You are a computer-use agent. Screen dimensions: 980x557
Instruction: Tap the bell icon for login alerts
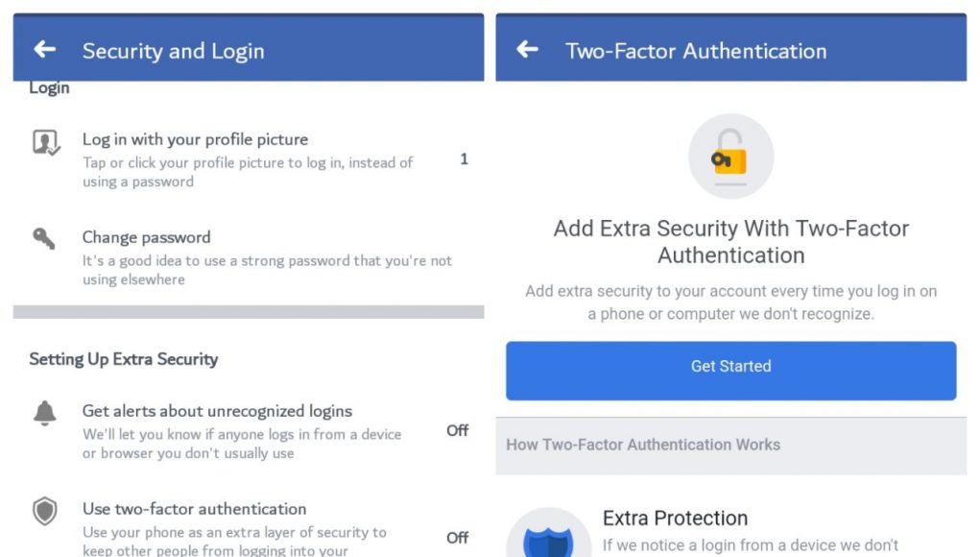tap(44, 413)
